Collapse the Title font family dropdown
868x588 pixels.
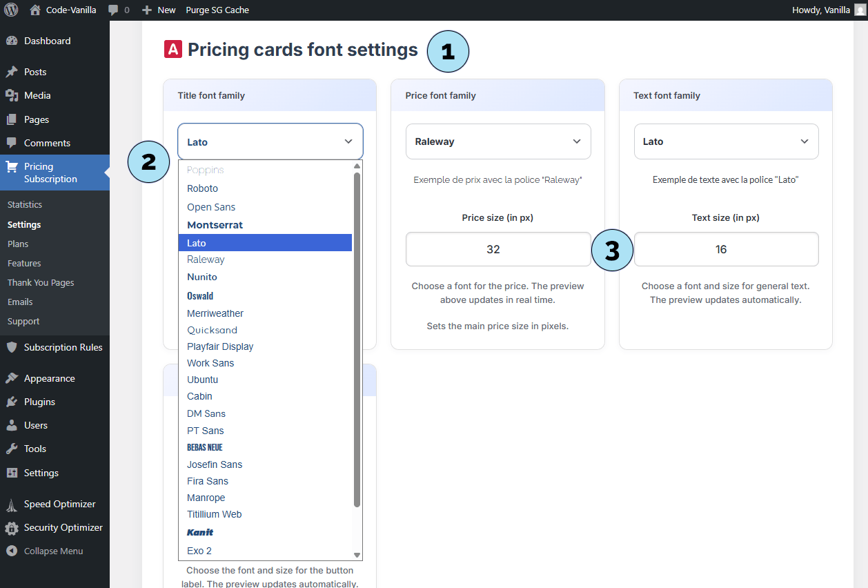click(x=270, y=141)
